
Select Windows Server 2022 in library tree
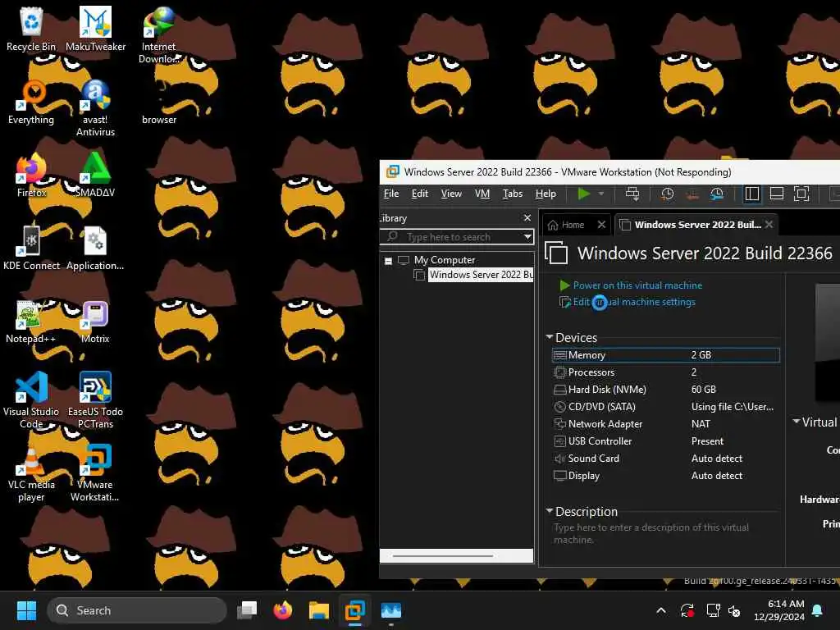tap(481, 275)
